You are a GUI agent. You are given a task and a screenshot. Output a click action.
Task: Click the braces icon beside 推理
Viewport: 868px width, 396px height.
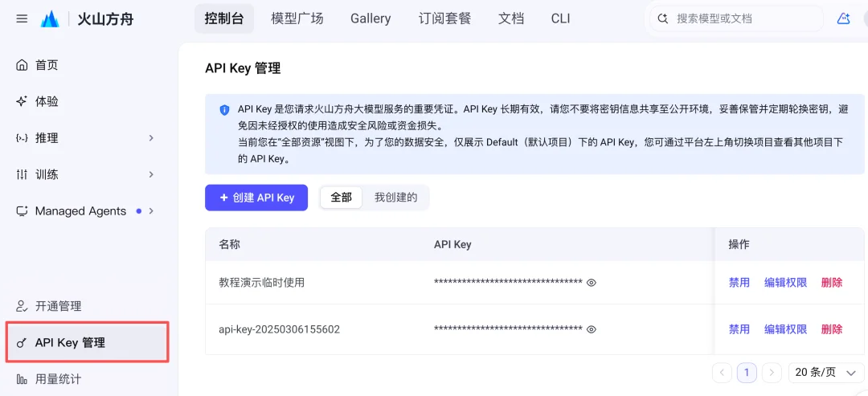point(22,138)
